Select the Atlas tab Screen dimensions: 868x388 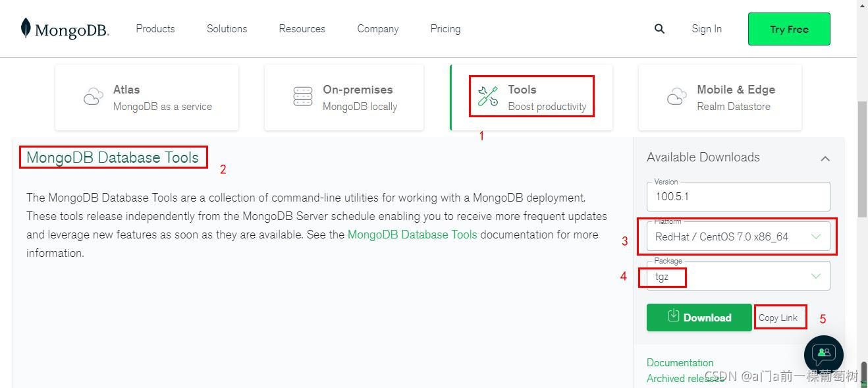click(147, 97)
